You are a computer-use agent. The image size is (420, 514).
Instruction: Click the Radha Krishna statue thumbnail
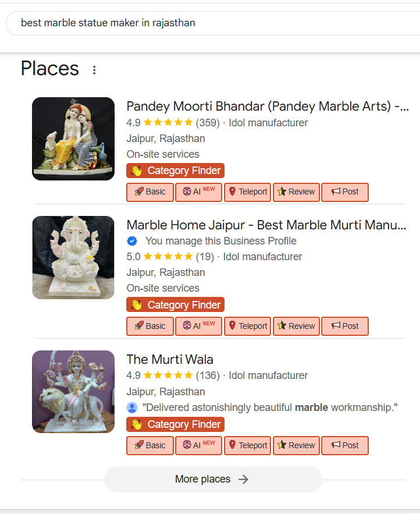coord(73,139)
